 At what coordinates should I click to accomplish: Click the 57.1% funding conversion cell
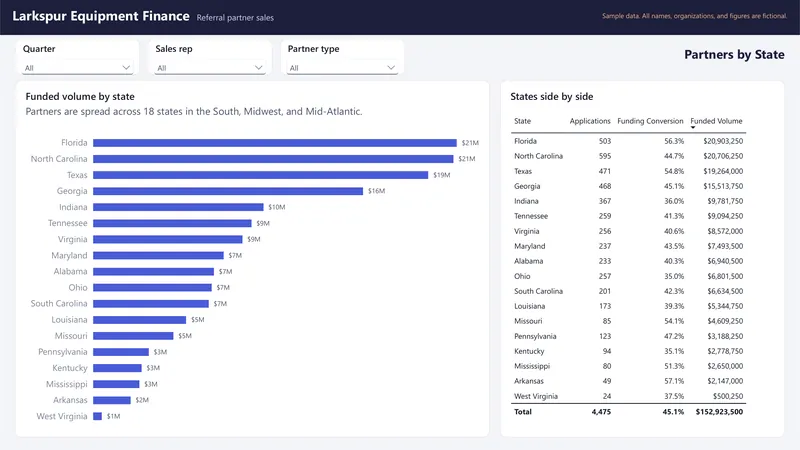point(674,381)
